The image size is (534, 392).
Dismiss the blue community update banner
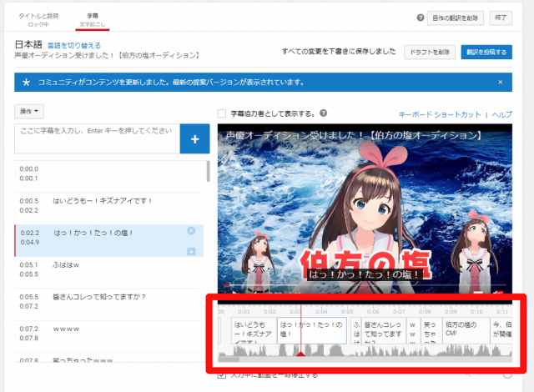coord(501,82)
